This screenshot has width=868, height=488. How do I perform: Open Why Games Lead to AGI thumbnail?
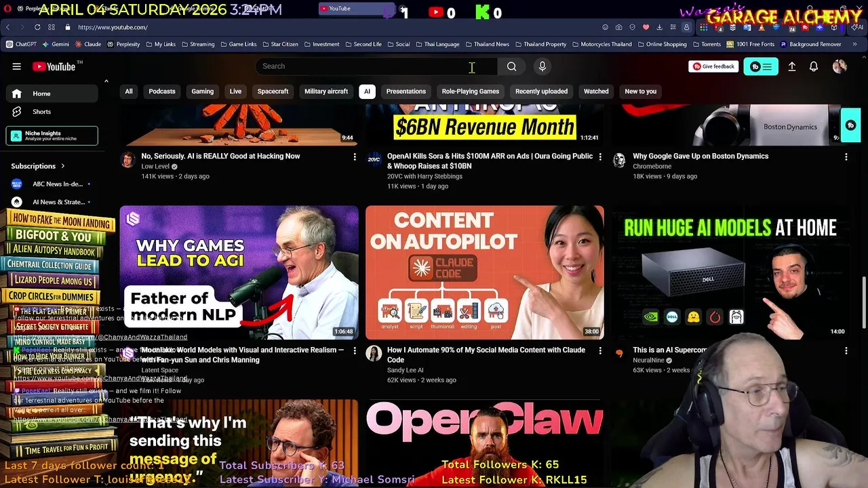coord(239,272)
